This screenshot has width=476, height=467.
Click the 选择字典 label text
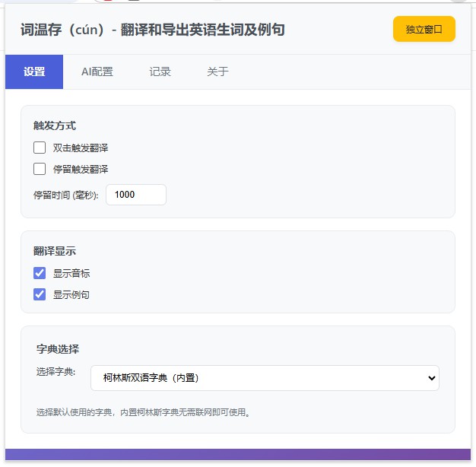[56, 371]
